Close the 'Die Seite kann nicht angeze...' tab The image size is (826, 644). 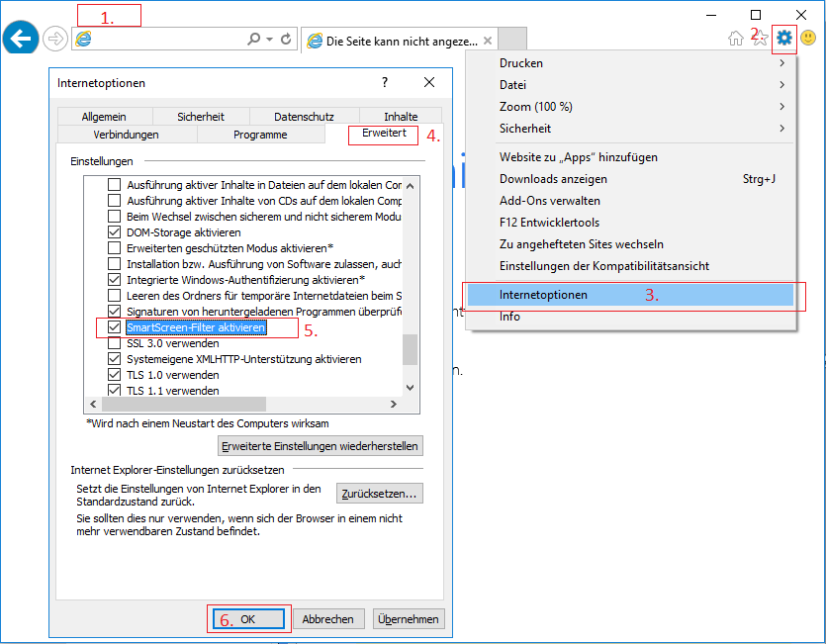coord(488,41)
